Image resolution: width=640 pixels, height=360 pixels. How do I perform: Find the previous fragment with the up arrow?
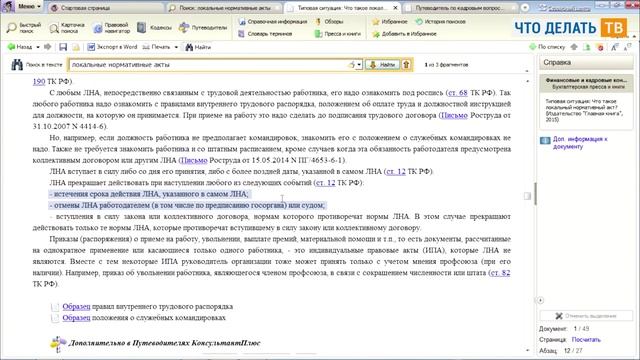[406, 64]
